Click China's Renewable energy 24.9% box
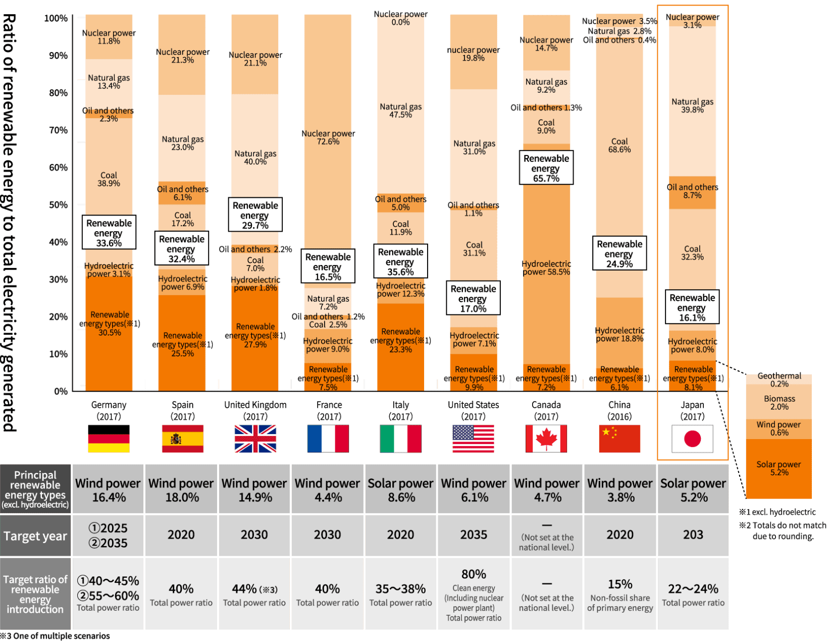The image size is (828, 644). pos(619,253)
